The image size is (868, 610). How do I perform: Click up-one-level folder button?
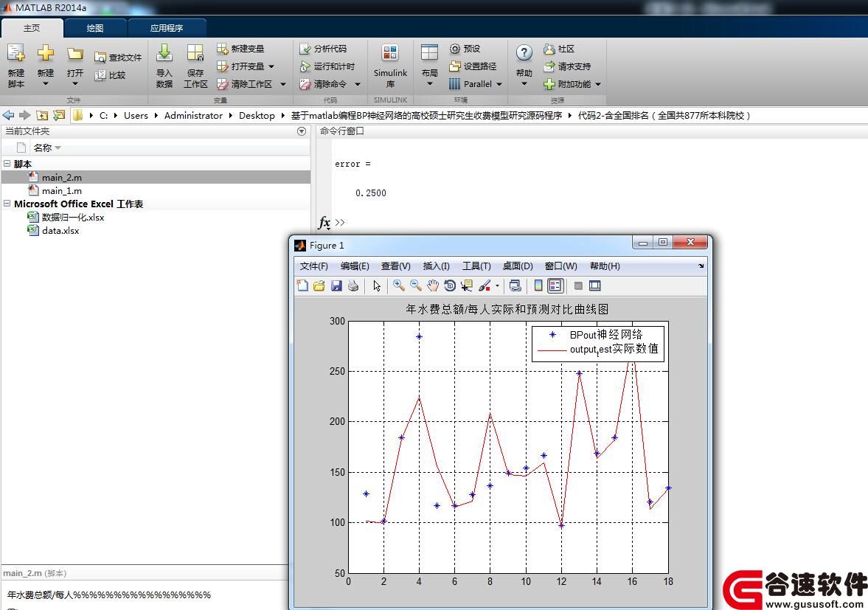click(x=42, y=115)
